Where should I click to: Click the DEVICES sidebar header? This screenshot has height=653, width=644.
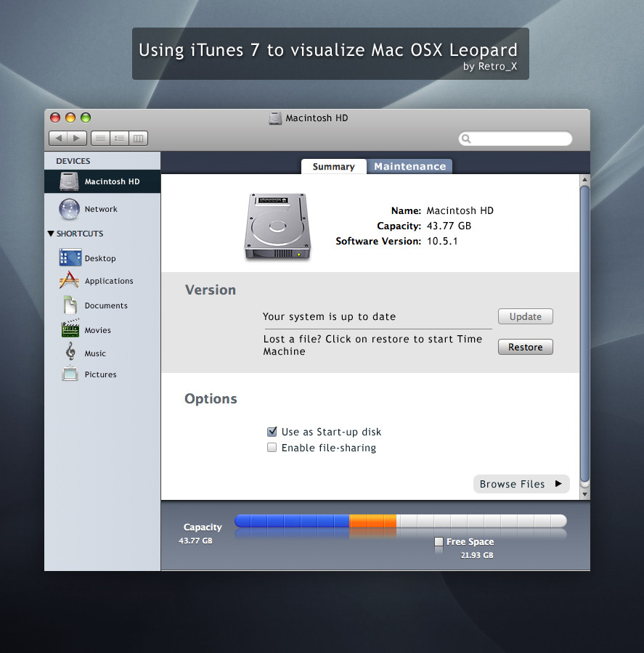pos(73,161)
